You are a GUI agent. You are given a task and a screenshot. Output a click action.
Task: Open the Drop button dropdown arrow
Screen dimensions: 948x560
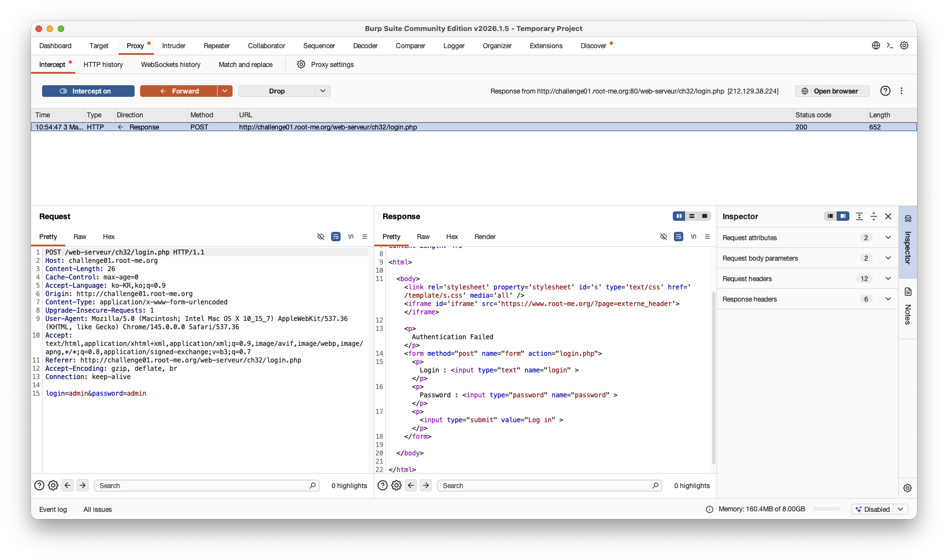click(323, 91)
